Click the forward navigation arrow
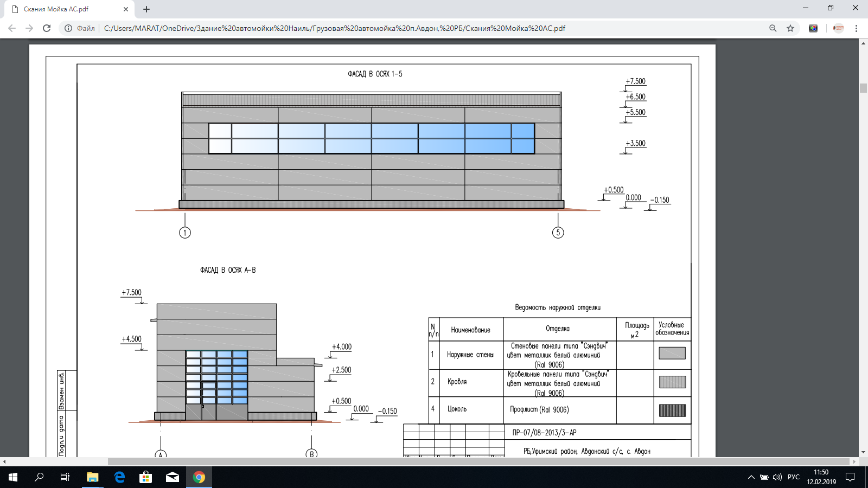 (29, 28)
